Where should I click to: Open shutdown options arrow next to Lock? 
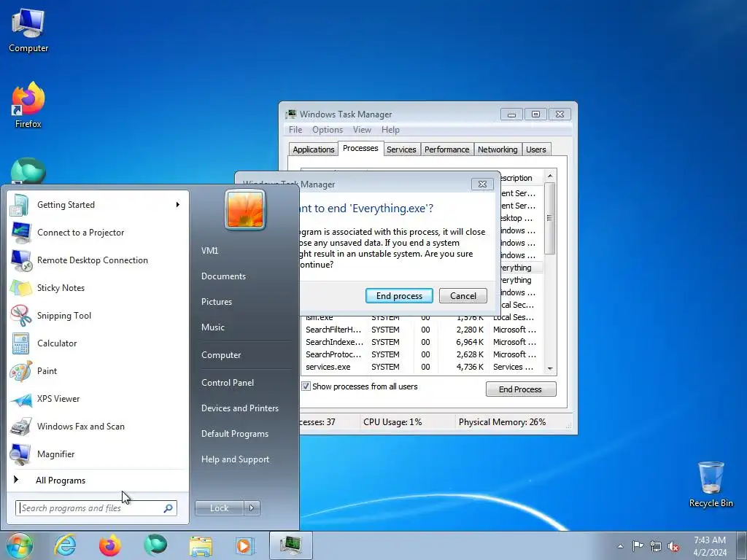[252, 508]
